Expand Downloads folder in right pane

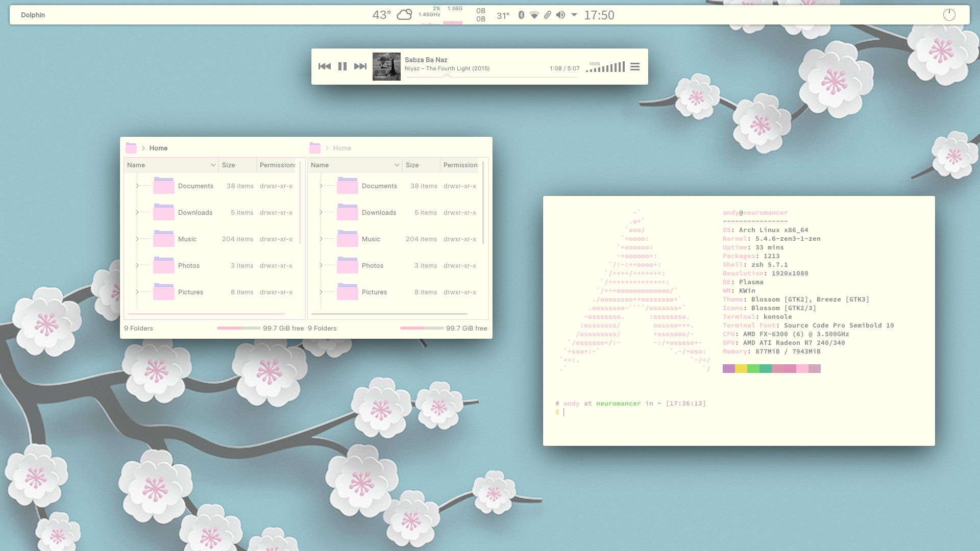click(321, 212)
